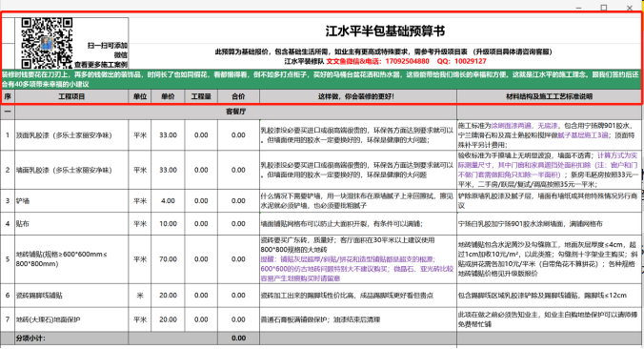Select the 合价 total in 分项小计 row

[x=238, y=339]
